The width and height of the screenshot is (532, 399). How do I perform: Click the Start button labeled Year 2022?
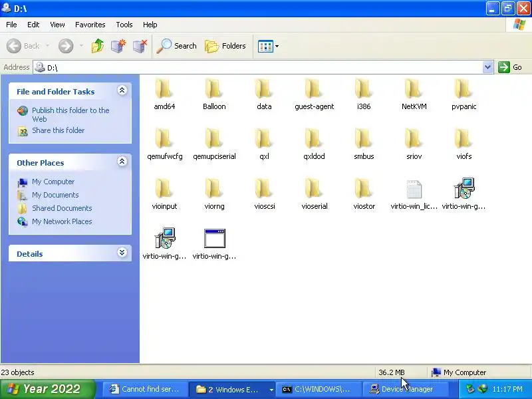coord(48,389)
